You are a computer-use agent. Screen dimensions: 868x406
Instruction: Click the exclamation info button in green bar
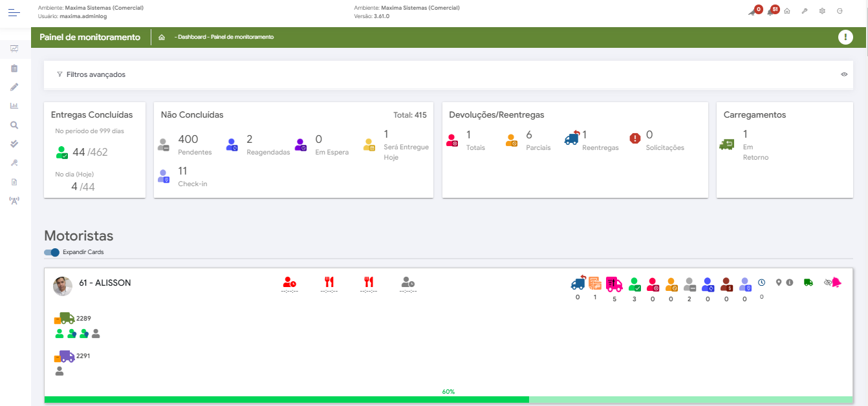pos(845,37)
